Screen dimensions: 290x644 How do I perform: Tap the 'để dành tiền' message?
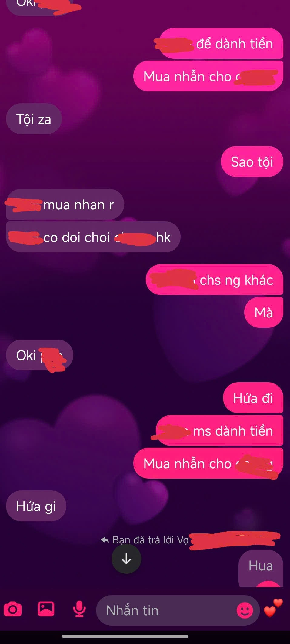coord(221,43)
